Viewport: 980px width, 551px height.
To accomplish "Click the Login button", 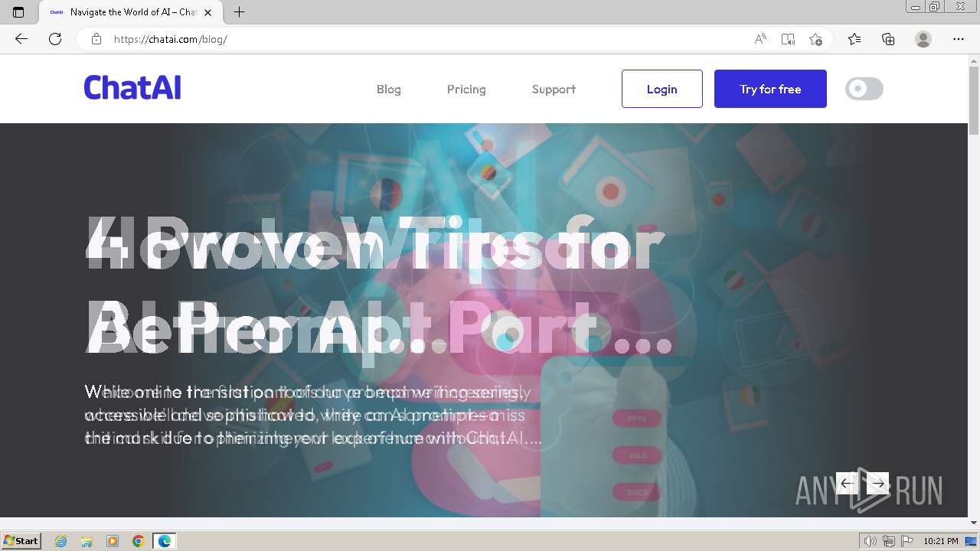I will [x=662, y=89].
